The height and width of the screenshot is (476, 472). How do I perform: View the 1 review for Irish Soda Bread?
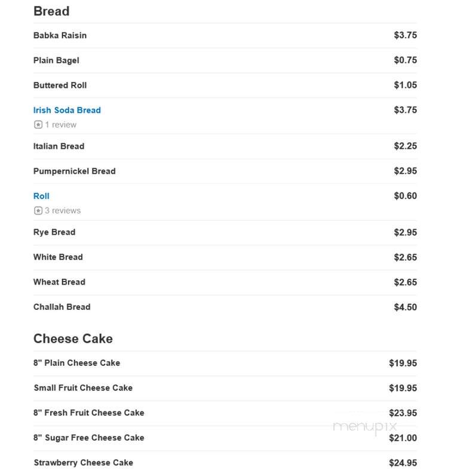[x=61, y=125]
